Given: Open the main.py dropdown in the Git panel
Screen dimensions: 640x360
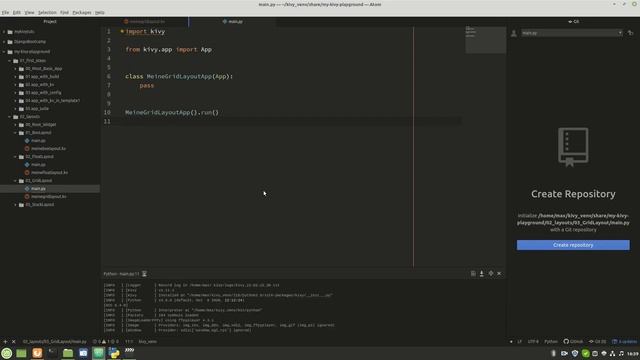Looking at the screenshot, I should coord(571,33).
